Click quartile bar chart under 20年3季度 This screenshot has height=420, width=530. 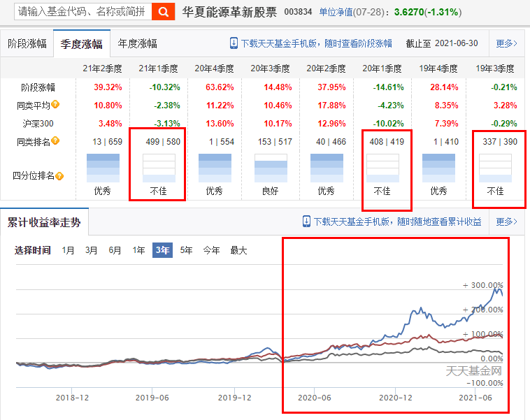pos(271,168)
